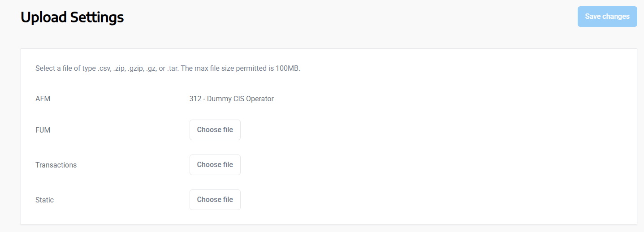Click the Upload Settings heading
This screenshot has width=644, height=232.
[72, 17]
